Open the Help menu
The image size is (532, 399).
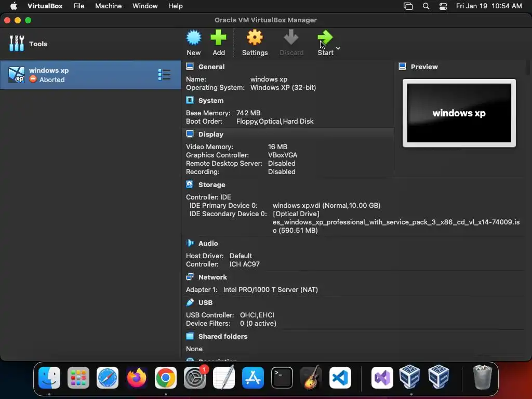[176, 6]
